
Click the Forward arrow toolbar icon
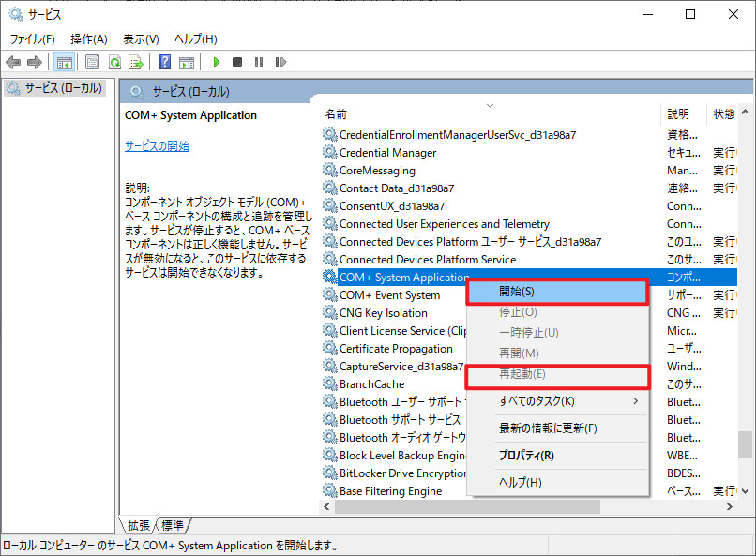(35, 62)
